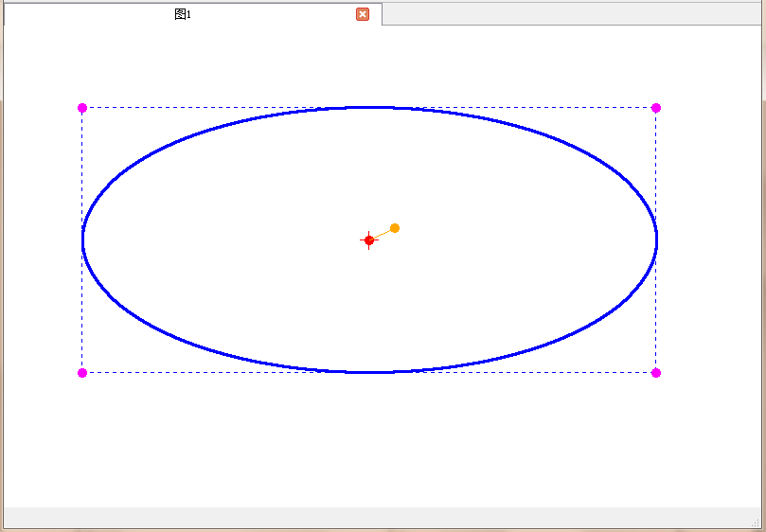Viewport: 766px width, 532px height.
Task: Select the 图1 document tab
Action: pos(193,14)
